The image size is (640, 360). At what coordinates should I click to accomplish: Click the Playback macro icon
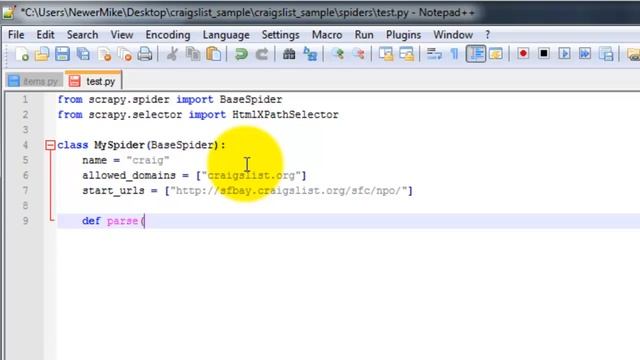pos(564,54)
